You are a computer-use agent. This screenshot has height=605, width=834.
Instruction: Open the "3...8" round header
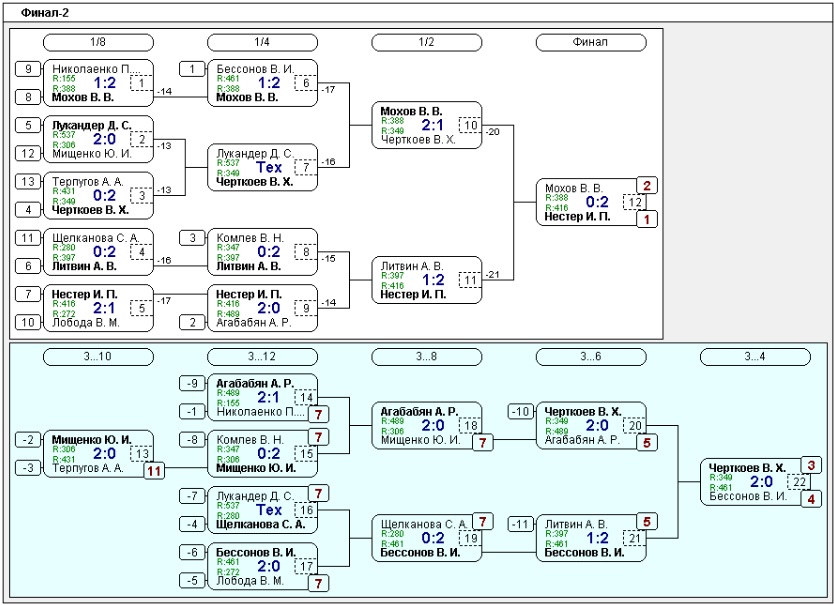tap(427, 357)
